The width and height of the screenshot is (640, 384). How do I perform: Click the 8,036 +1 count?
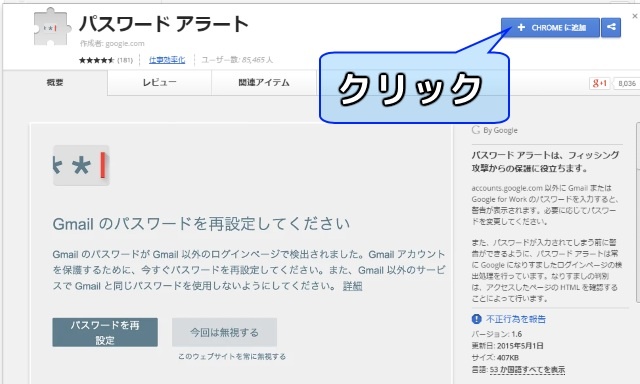[x=627, y=83]
